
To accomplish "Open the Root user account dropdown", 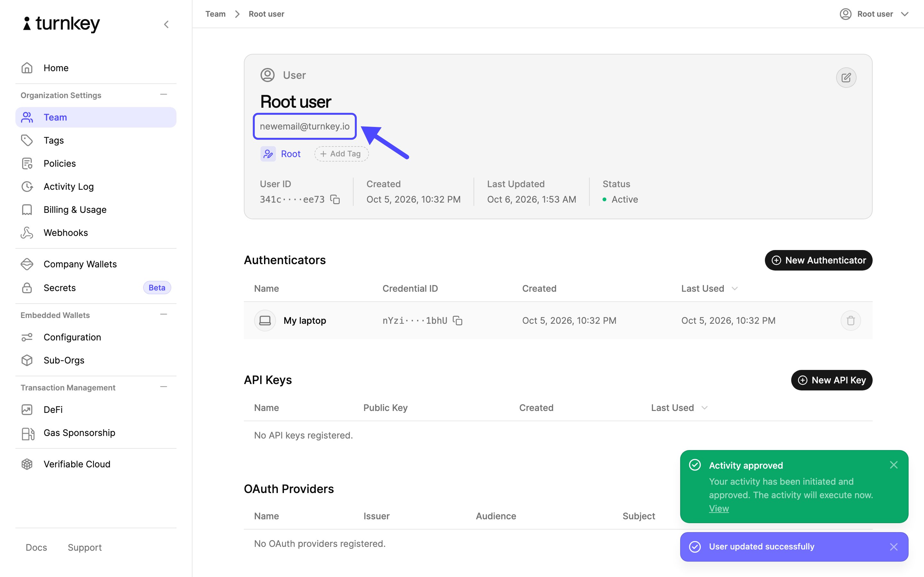I will click(x=874, y=14).
